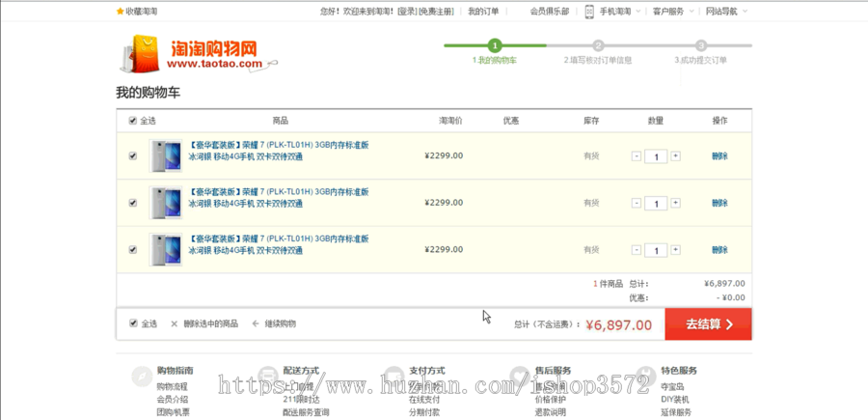
Task: Open the second row's phone thumbnail
Action: pyautogui.click(x=166, y=203)
